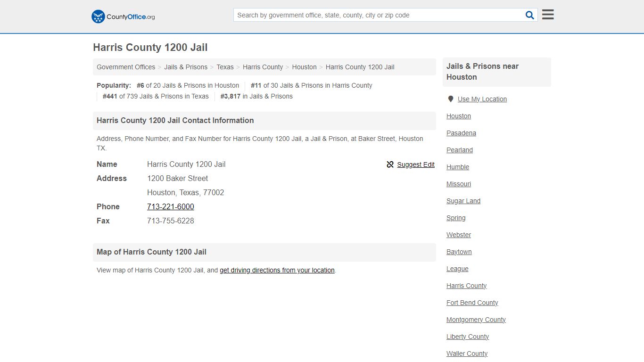Open the CountyOffice.org logo home link
Image resolution: width=644 pixels, height=362 pixels.
click(123, 16)
